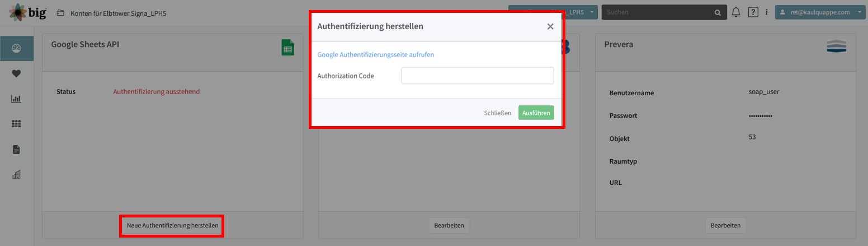Click the "Authorization Code" label
The width and height of the screenshot is (868, 246).
click(346, 76)
